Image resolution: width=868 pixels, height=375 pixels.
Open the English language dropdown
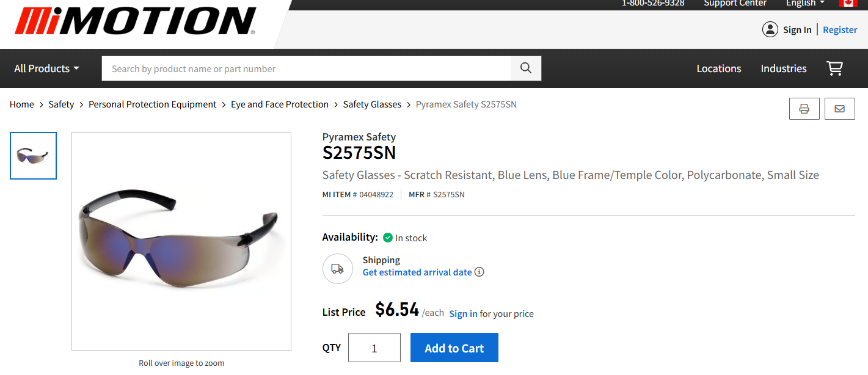804,4
